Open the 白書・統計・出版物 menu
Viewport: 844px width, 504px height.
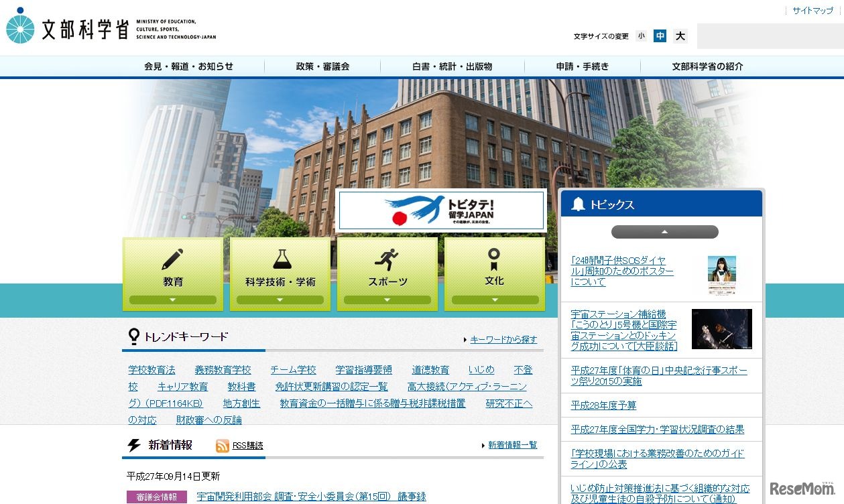point(451,66)
